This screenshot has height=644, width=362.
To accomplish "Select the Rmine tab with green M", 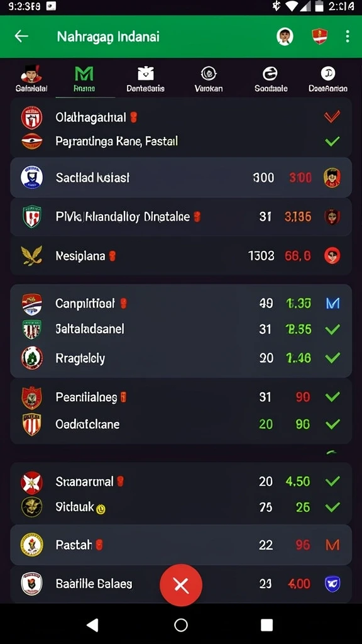I will point(84,79).
